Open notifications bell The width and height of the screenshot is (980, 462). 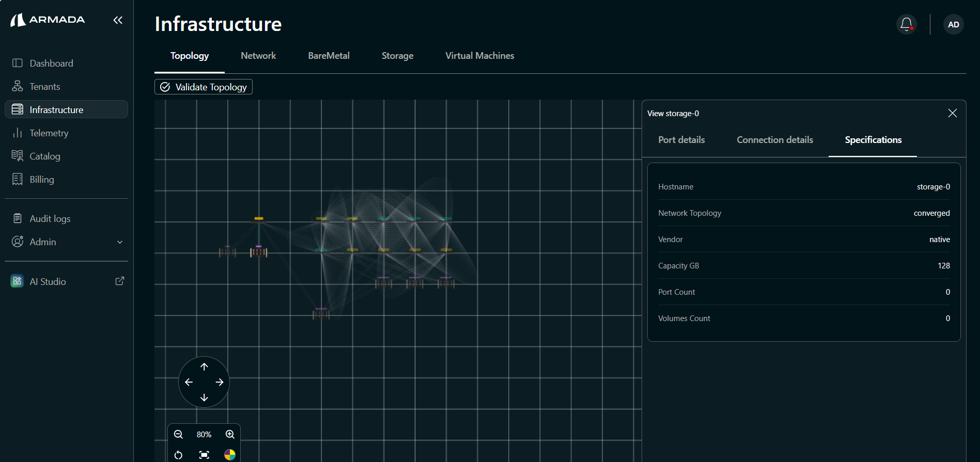906,24
